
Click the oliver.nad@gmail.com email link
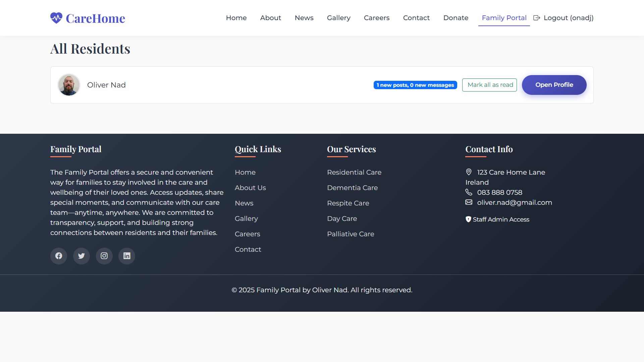pos(515,202)
